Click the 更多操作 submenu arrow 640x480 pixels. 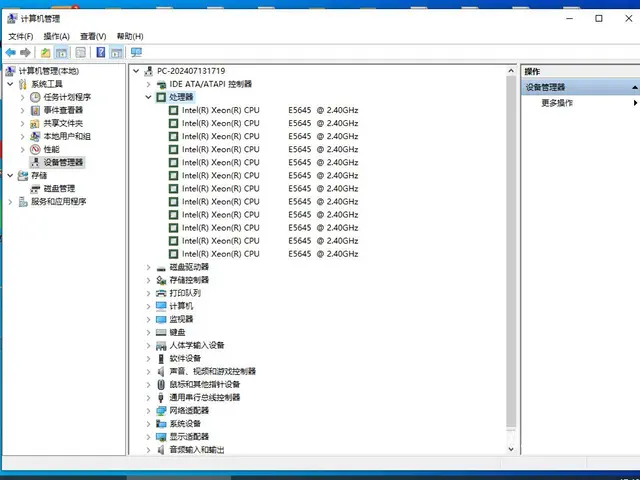coord(635,103)
